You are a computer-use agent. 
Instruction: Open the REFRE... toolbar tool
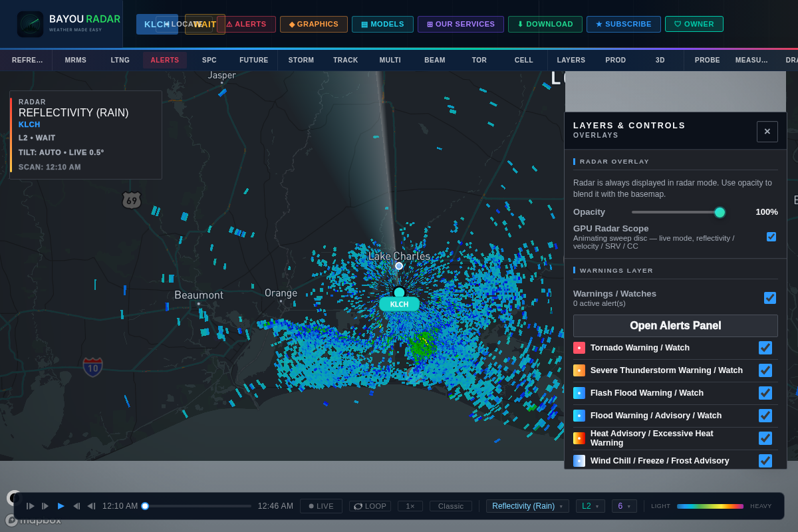pyautogui.click(x=27, y=60)
